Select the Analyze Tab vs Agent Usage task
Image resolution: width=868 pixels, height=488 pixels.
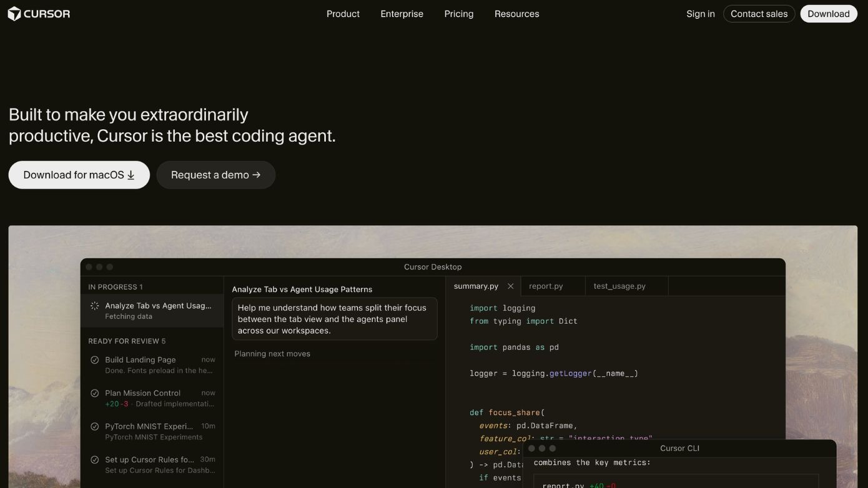[x=152, y=310]
